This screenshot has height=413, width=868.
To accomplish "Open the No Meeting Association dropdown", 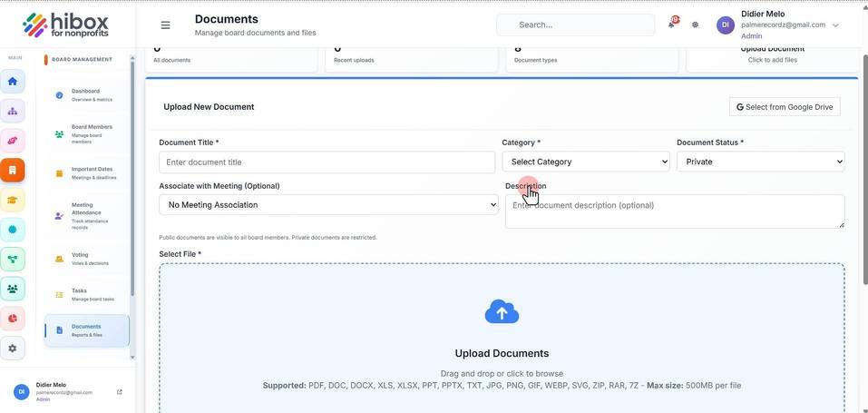I will (x=329, y=204).
